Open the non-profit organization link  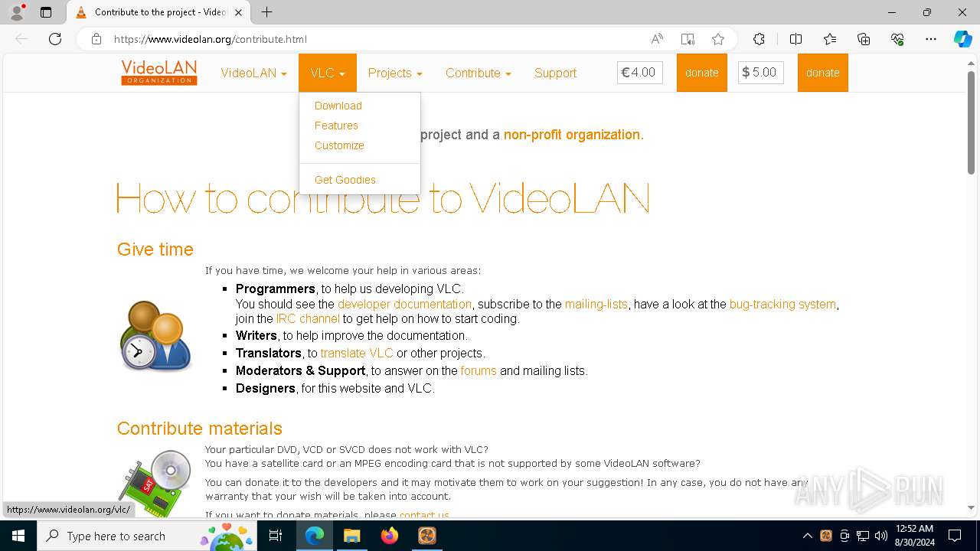(x=572, y=135)
